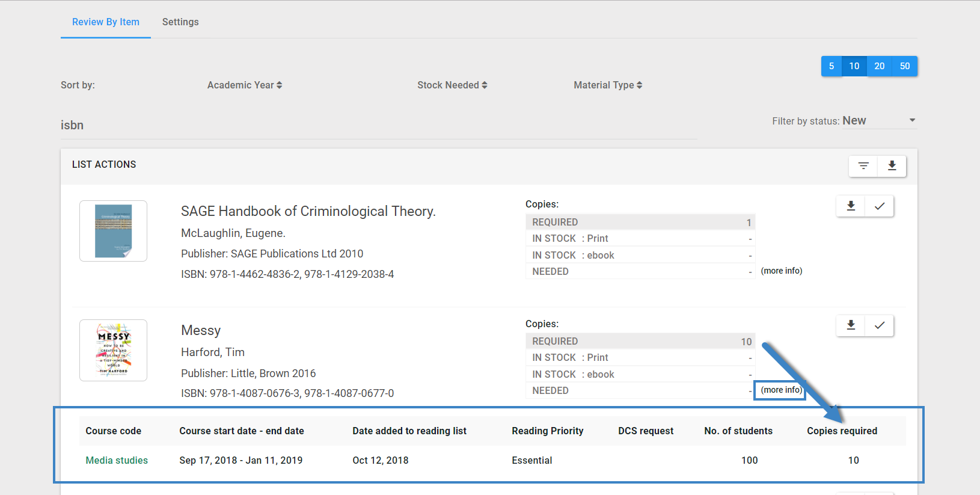Show 5 items per page
980x495 pixels.
831,66
